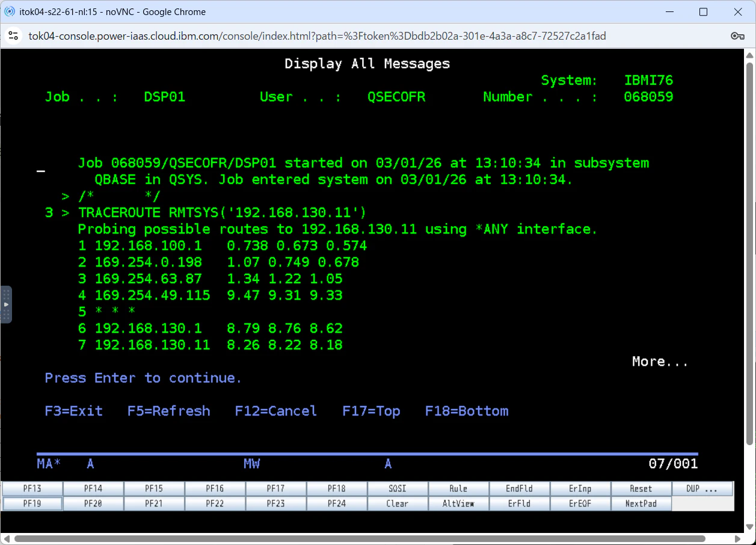Screen dimensions: 756x545
Task: Click the ErInp keypad button
Action: tap(580, 488)
